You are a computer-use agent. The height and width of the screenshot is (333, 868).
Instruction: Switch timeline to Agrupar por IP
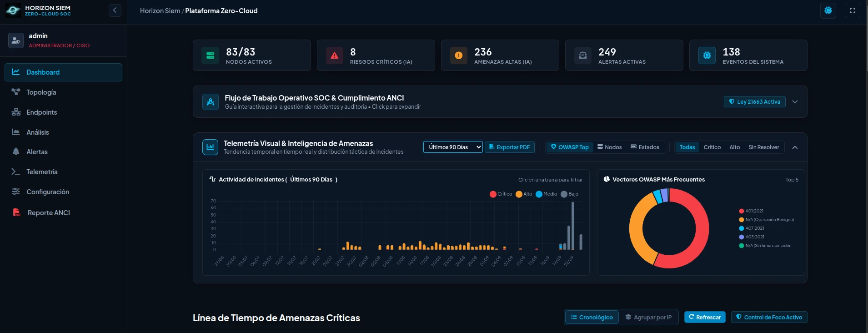tap(648, 317)
